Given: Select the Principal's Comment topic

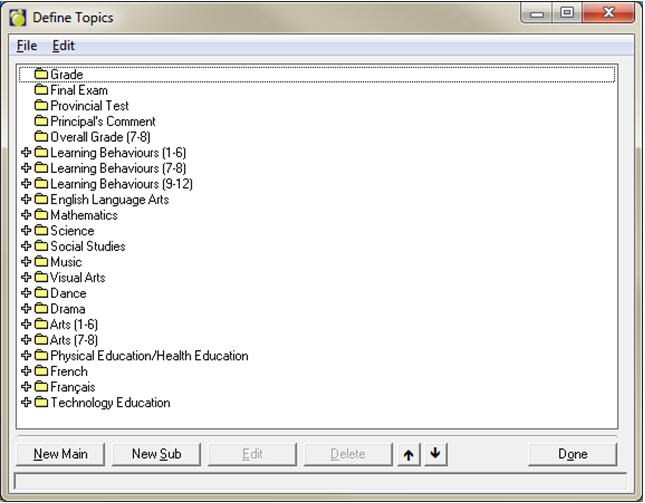Looking at the screenshot, I should coord(102,122).
